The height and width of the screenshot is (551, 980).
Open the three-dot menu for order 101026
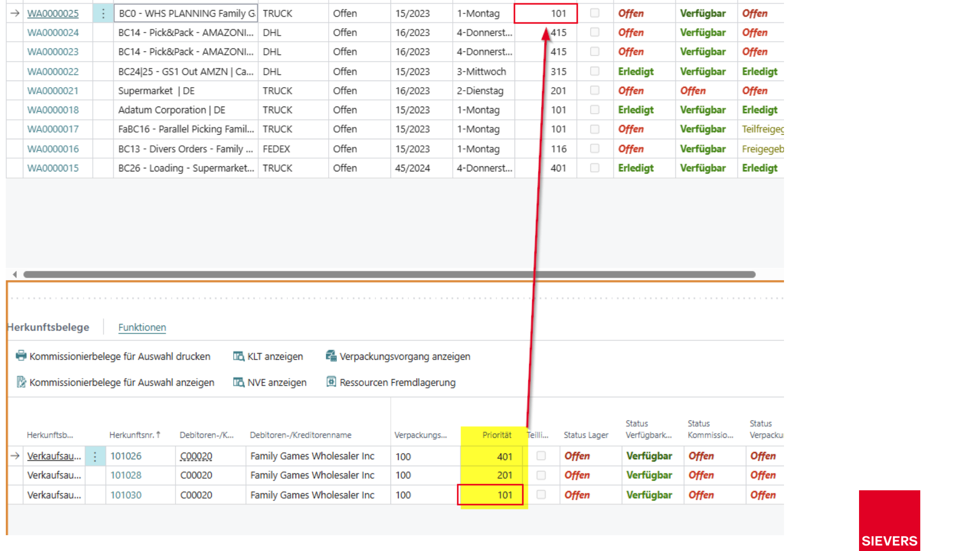(x=95, y=456)
